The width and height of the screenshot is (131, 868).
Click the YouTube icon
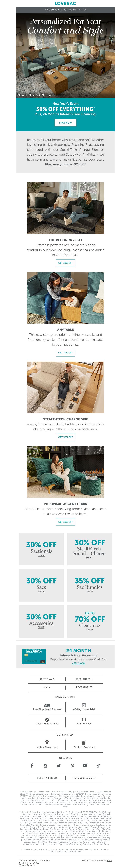(85, 766)
